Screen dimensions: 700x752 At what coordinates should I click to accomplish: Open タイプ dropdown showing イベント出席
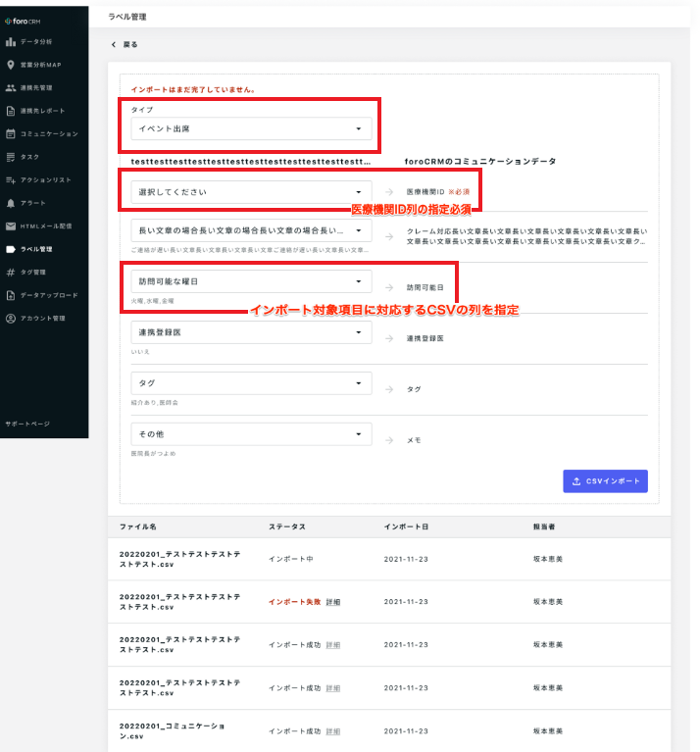251,128
